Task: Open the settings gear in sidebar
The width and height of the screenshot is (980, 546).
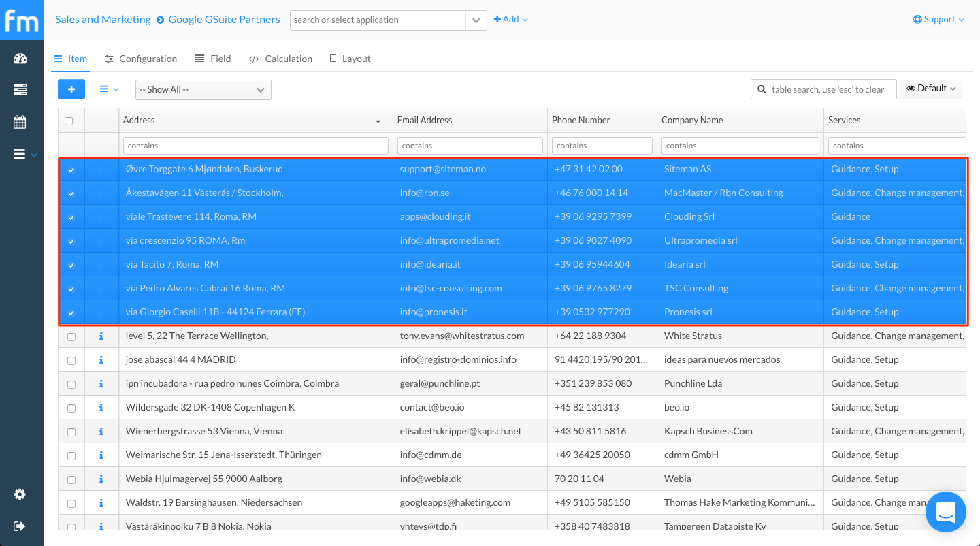Action: pos(20,494)
